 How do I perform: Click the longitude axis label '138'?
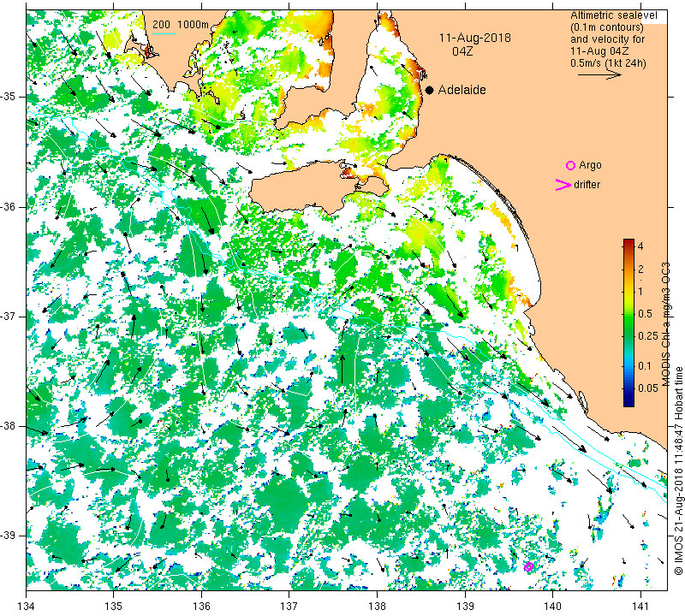click(x=377, y=607)
